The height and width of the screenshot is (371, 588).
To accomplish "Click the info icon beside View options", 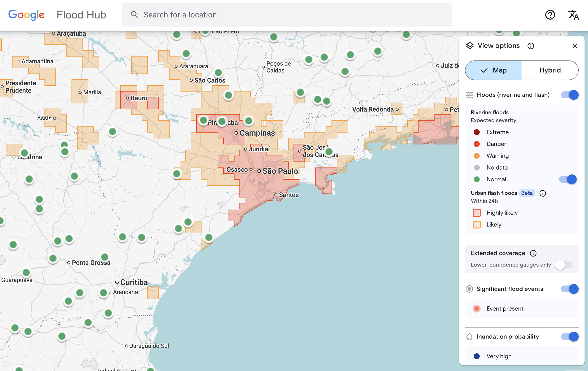I will [531, 46].
